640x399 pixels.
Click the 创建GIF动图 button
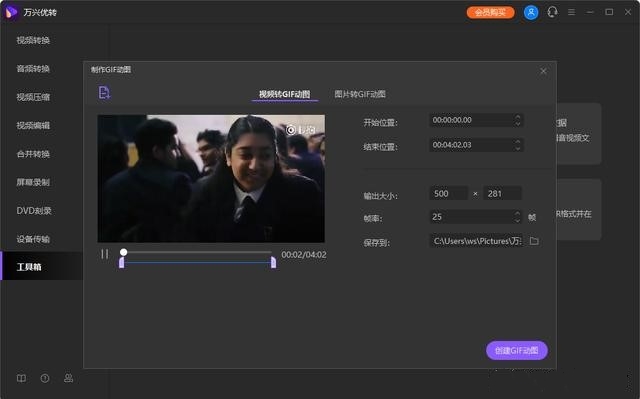click(x=516, y=350)
